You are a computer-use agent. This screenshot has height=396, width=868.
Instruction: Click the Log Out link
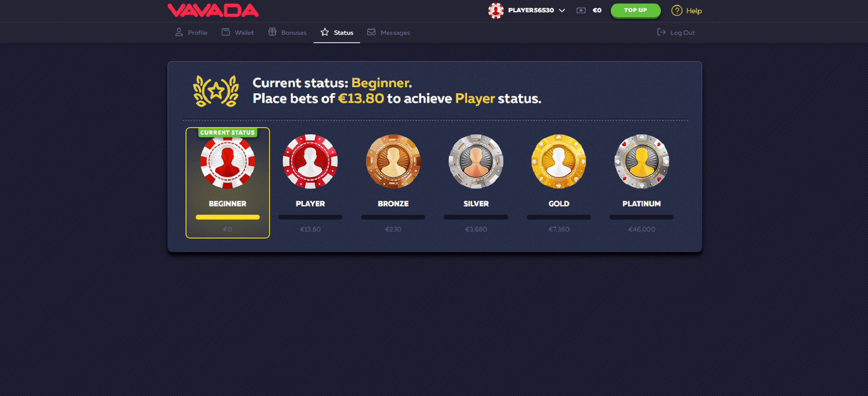pyautogui.click(x=676, y=33)
